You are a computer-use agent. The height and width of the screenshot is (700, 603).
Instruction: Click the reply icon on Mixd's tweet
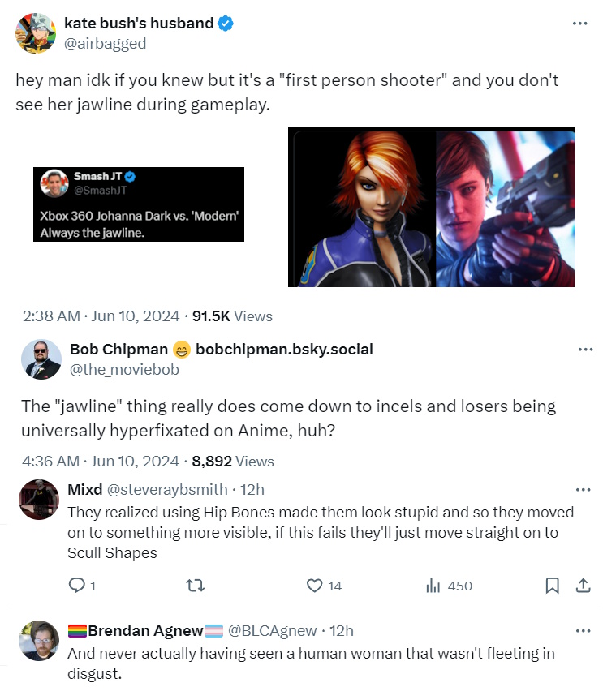(77, 586)
